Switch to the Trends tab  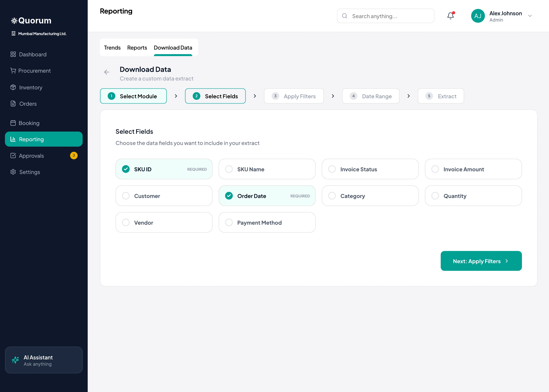[112, 47]
